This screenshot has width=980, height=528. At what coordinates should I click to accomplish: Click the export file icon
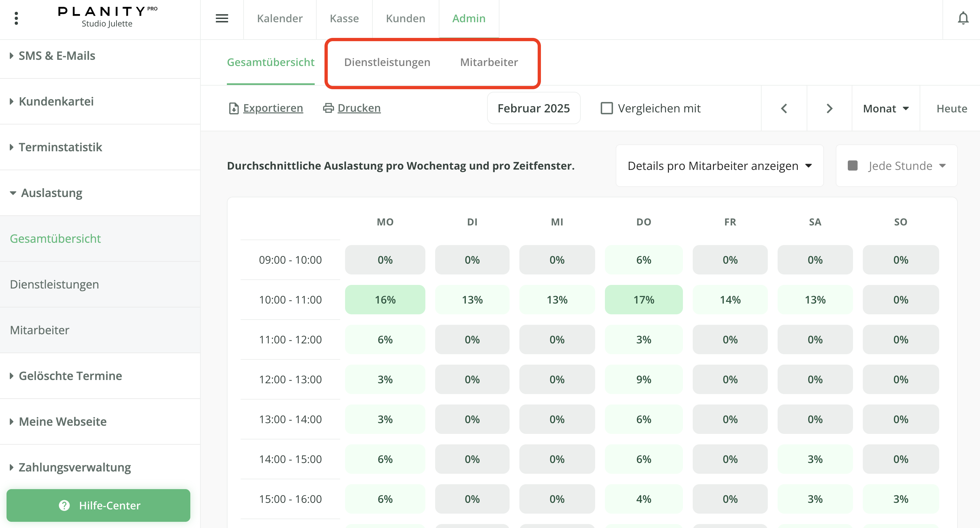(234, 108)
